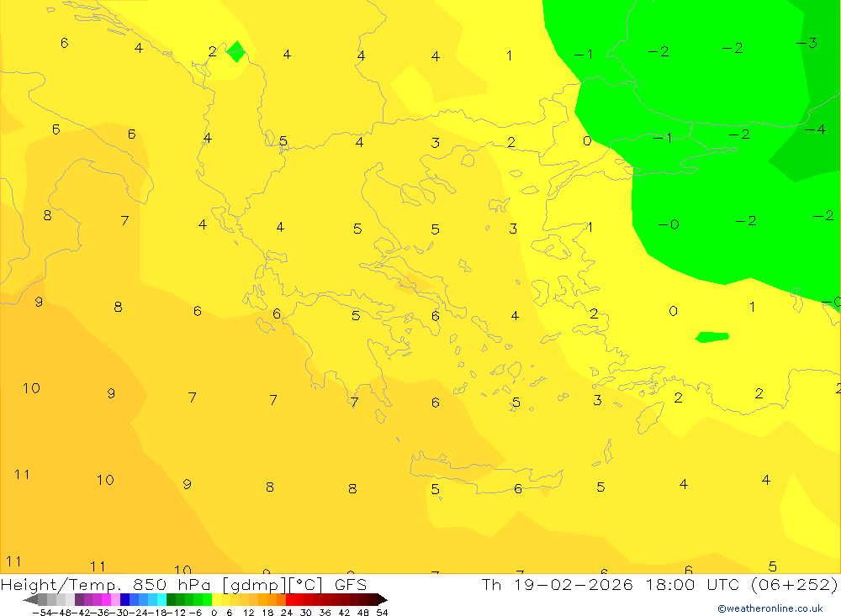Click the gray left arrow end of legend
This screenshot has width=841, height=616.
[x=30, y=599]
